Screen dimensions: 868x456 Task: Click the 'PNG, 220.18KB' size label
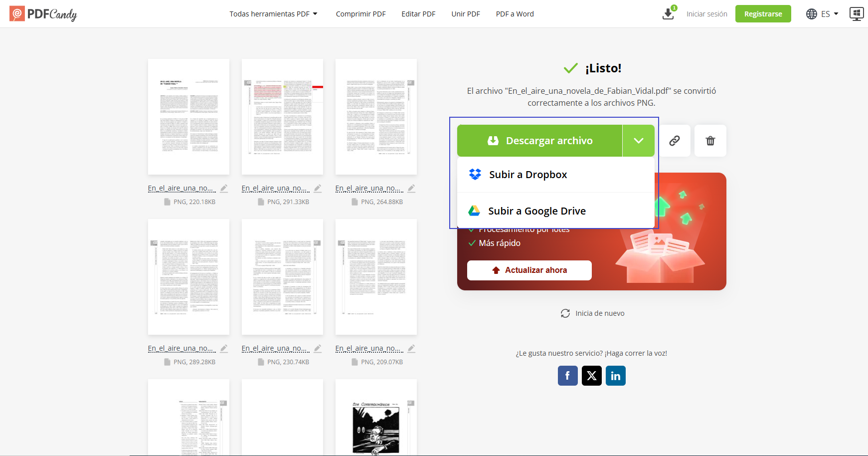click(x=194, y=202)
